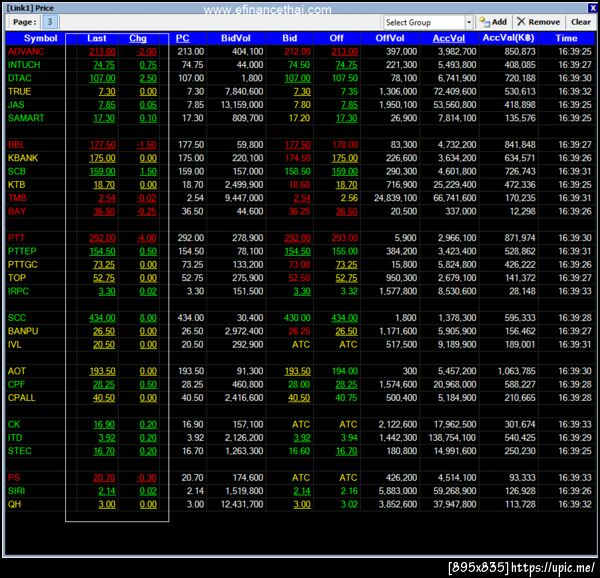This screenshot has height=578, width=600.
Task: Select the SAMART symbol
Action: click(x=26, y=118)
